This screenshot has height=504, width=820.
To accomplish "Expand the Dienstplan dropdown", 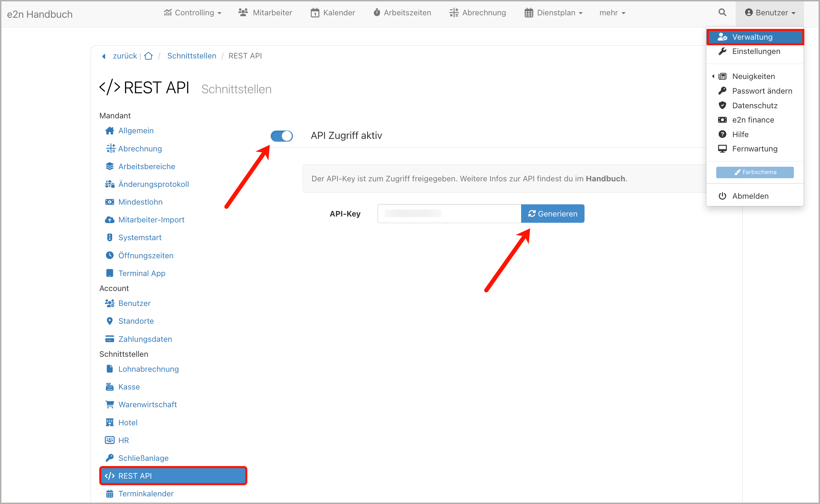I will pyautogui.click(x=553, y=13).
